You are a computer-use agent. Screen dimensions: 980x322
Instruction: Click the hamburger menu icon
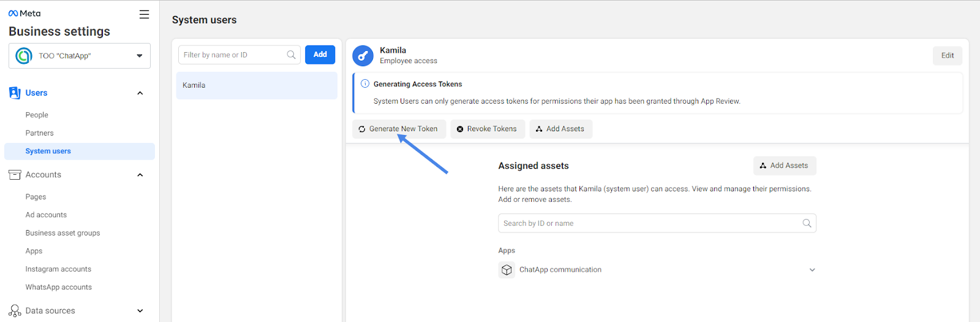pos(144,14)
